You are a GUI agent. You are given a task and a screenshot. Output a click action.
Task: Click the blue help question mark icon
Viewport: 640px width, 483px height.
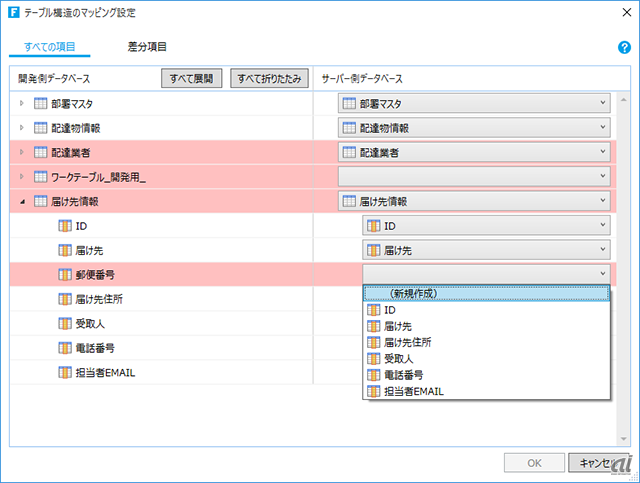[x=624, y=47]
